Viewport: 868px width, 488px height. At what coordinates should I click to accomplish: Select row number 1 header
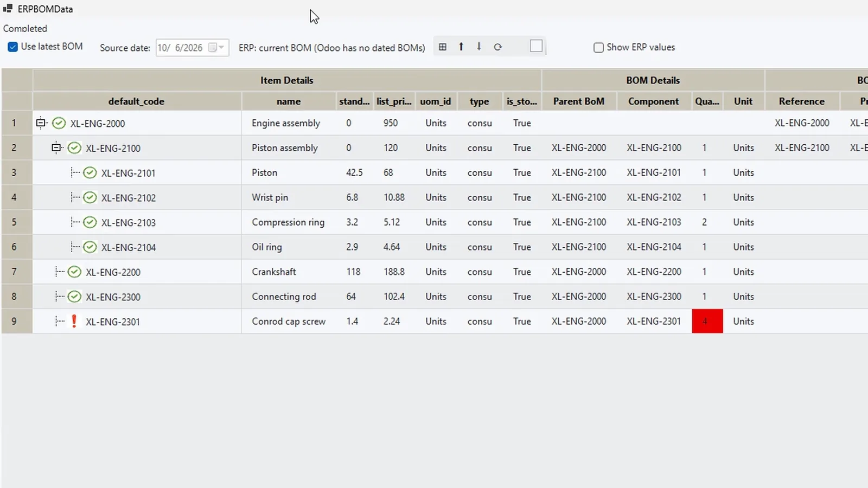coord(17,123)
